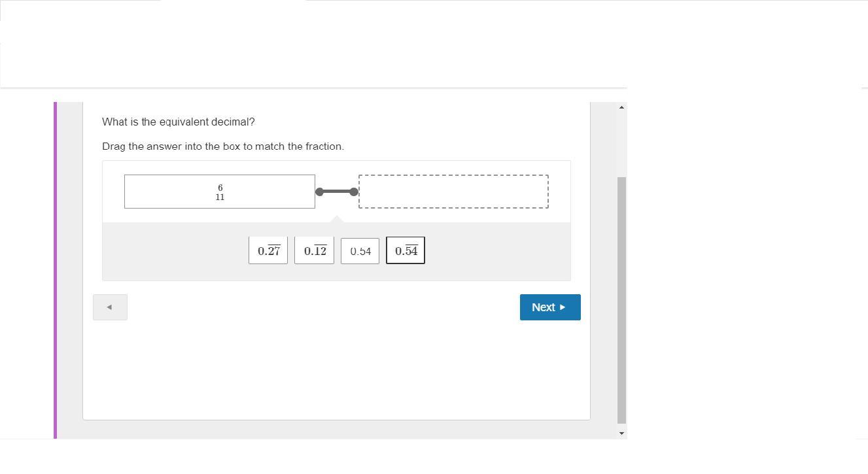This screenshot has width=868, height=474.
Task: Click the middle of the connector line
Action: 337,192
